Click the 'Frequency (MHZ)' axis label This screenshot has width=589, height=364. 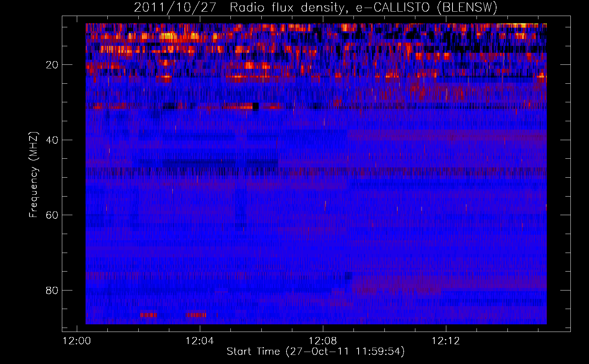pos(33,175)
